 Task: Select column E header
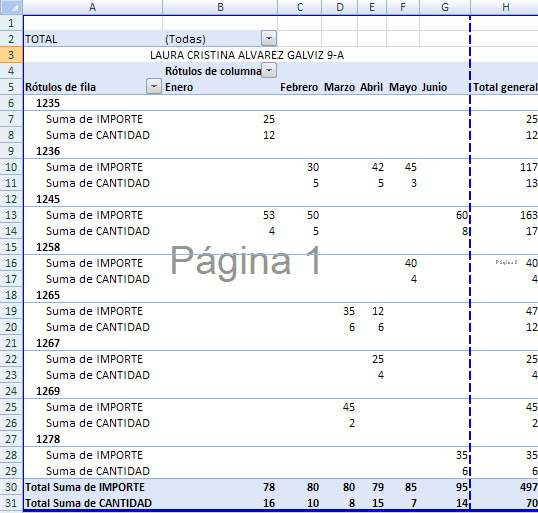[372, 7]
